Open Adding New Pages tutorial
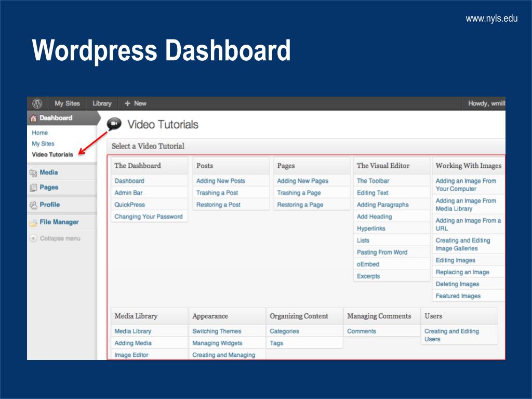This screenshot has height=399, width=532. [x=303, y=181]
